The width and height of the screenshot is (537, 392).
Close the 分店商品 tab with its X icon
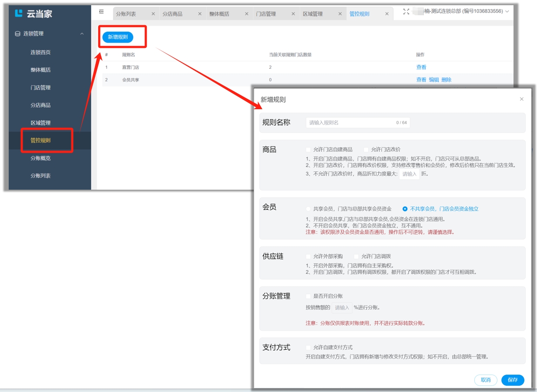coord(200,14)
